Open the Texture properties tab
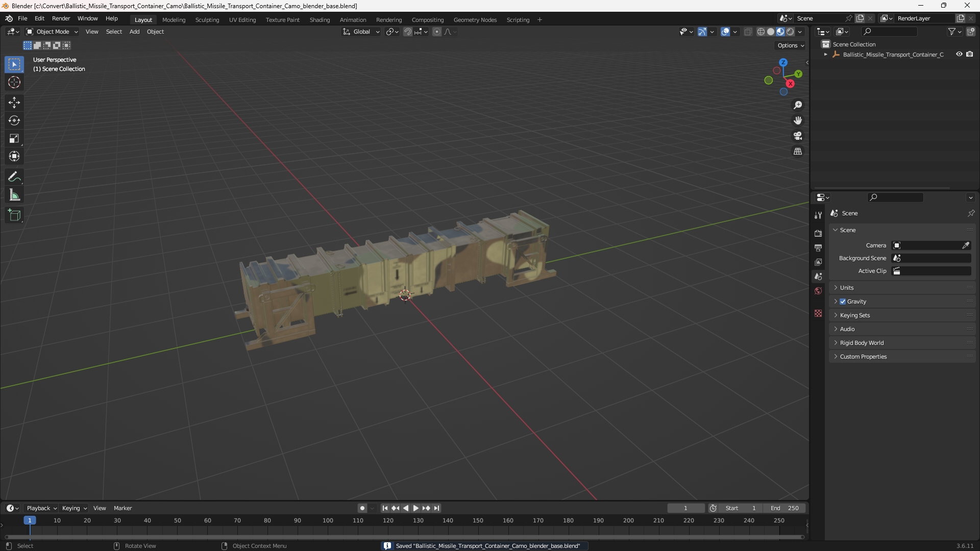The height and width of the screenshot is (551, 980). coord(818,313)
